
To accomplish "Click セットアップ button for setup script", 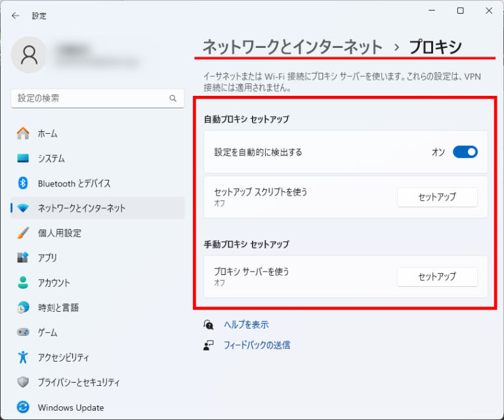I will 437,197.
